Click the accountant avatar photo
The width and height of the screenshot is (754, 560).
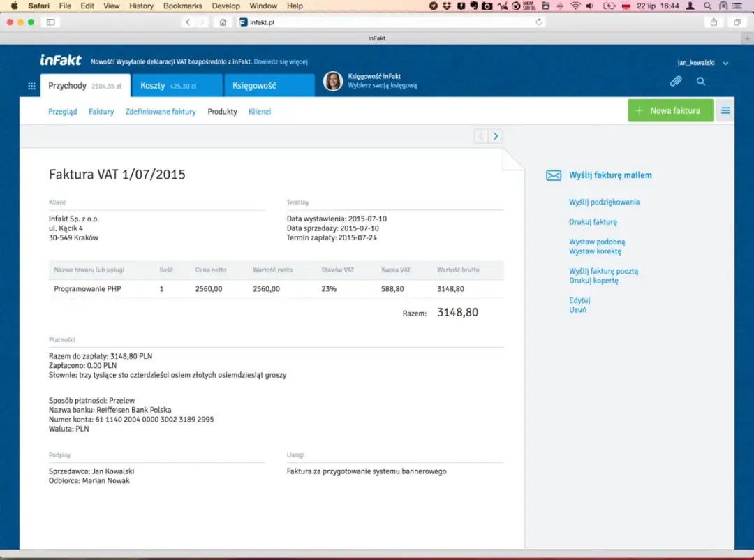[333, 81]
